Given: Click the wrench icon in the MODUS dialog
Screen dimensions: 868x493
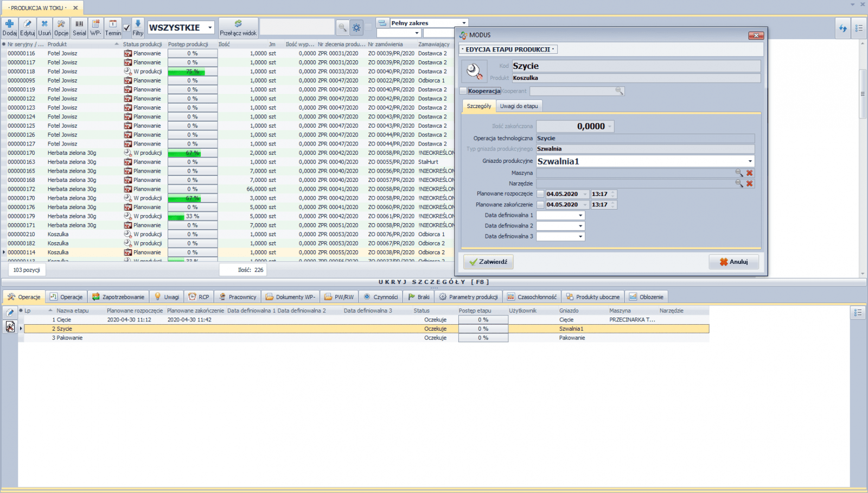Looking at the screenshot, I should (x=474, y=71).
